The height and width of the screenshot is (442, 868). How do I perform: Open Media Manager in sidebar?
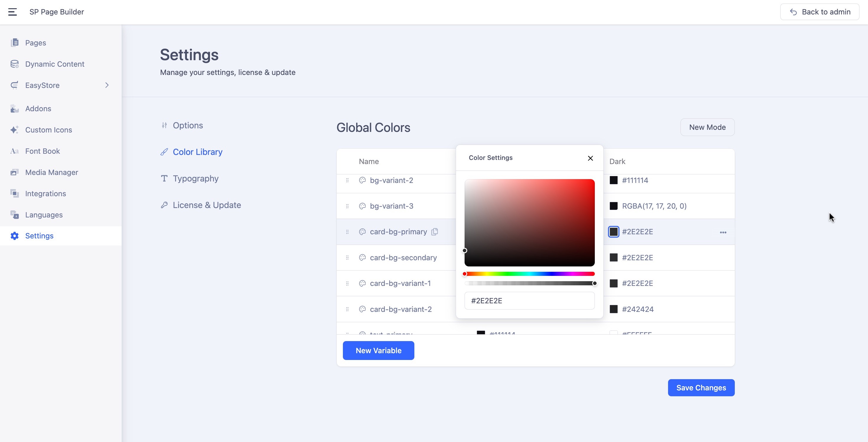point(52,172)
